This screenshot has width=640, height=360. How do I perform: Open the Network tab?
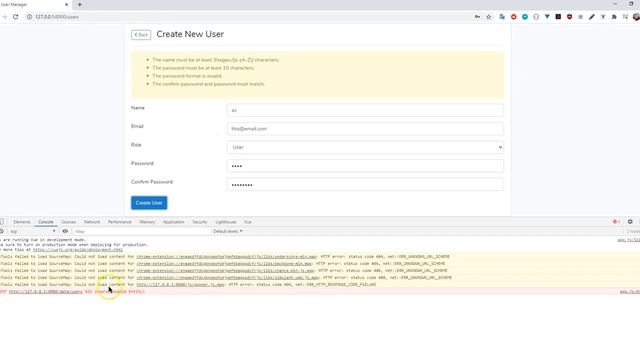coord(92,222)
